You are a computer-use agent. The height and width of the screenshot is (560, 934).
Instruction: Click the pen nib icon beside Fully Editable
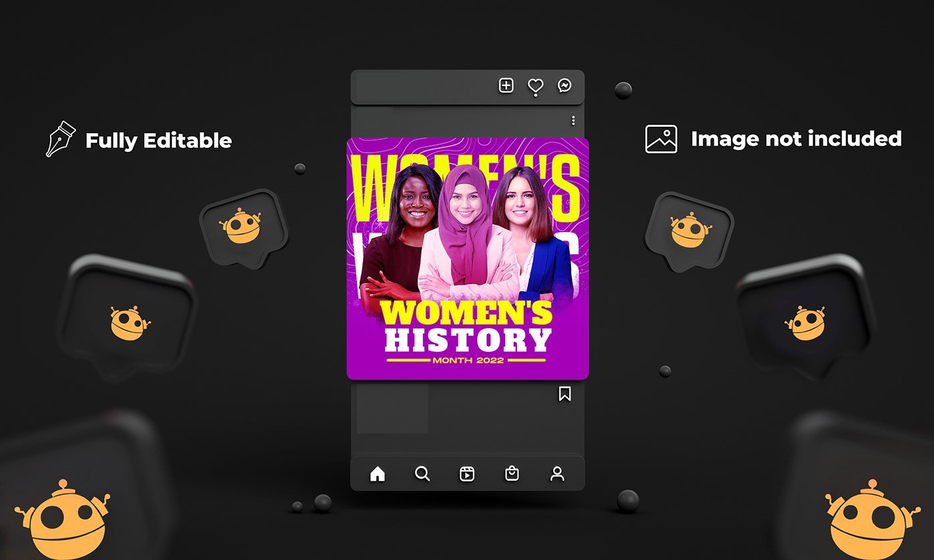[x=60, y=139]
